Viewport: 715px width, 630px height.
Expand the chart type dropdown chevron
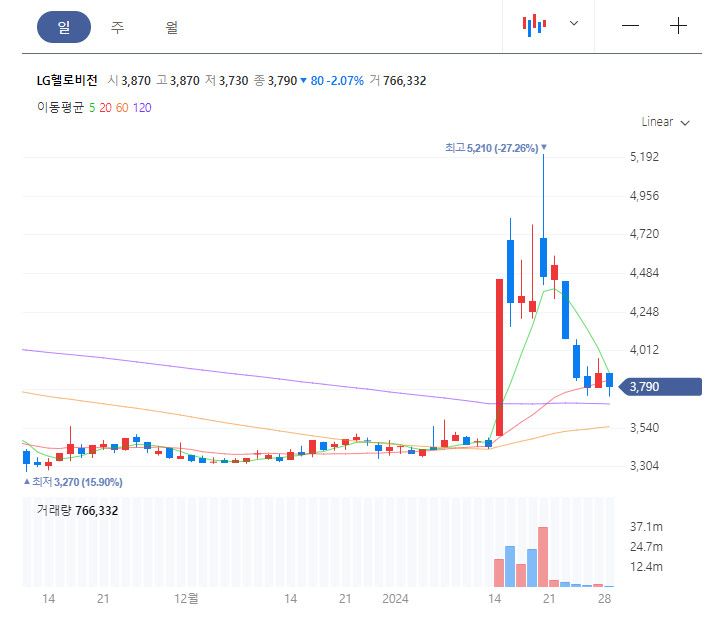coord(574,23)
